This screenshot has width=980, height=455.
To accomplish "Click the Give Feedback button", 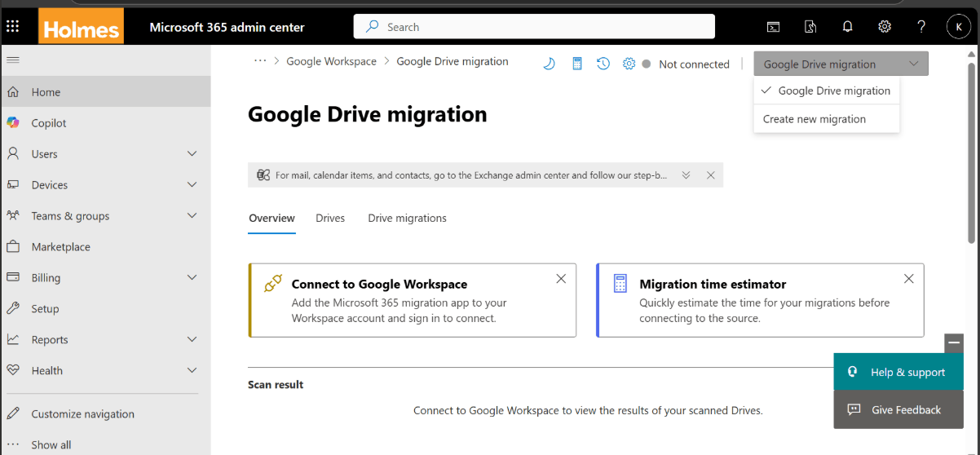I will (898, 409).
